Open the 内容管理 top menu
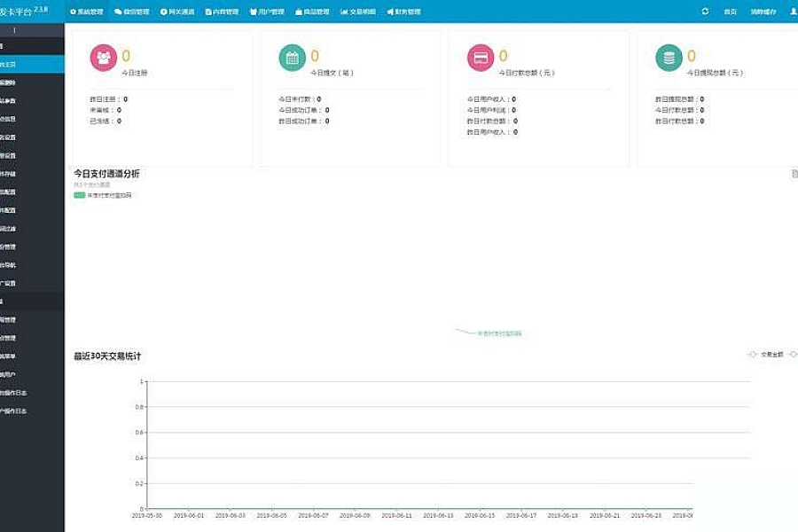The height and width of the screenshot is (532, 798). 222,12
